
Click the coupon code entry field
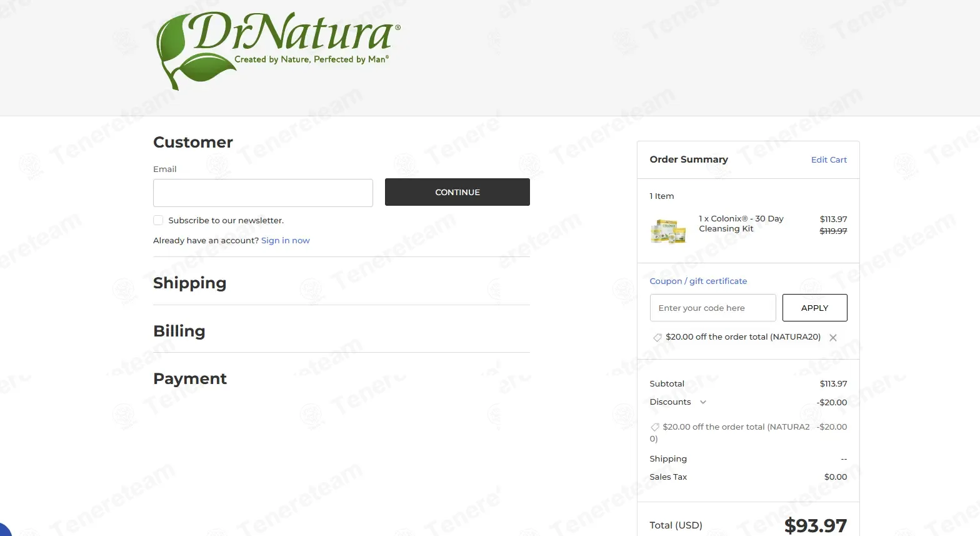tap(713, 308)
